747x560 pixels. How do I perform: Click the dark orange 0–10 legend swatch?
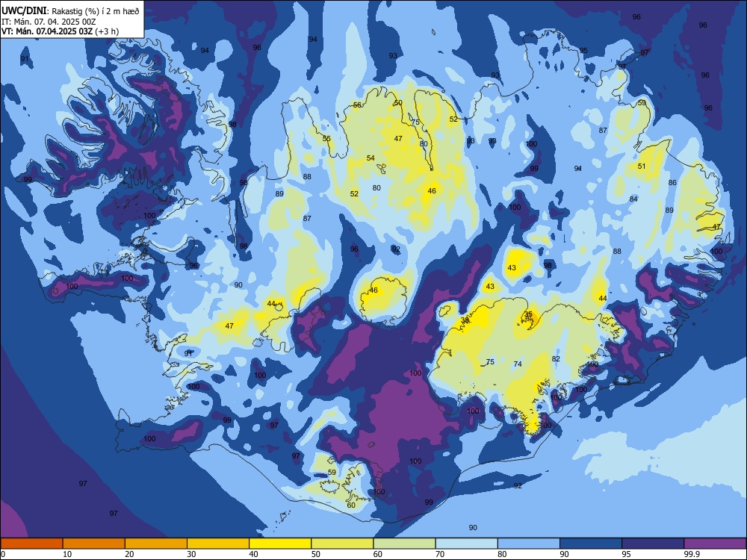point(31,544)
